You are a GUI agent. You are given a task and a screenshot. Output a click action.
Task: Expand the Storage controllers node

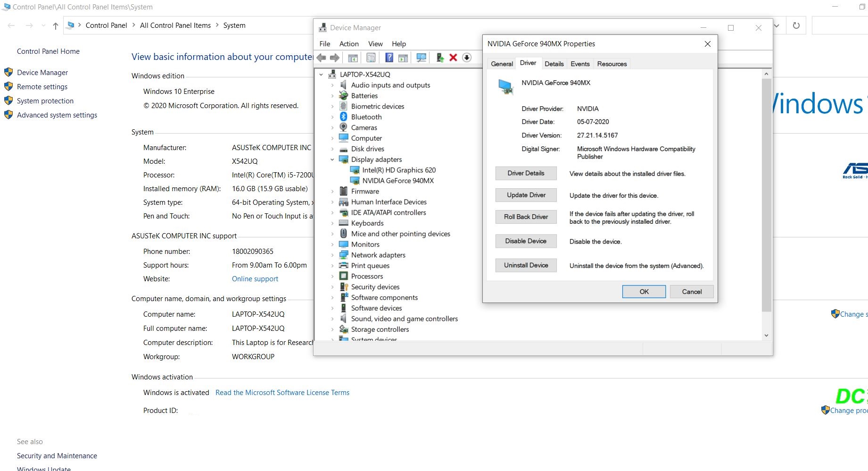tap(332, 329)
